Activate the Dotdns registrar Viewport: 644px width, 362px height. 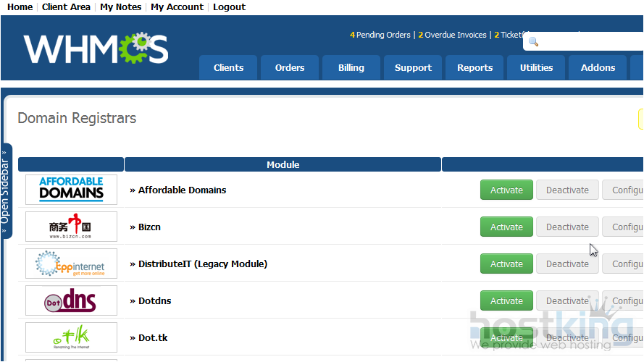coord(506,301)
